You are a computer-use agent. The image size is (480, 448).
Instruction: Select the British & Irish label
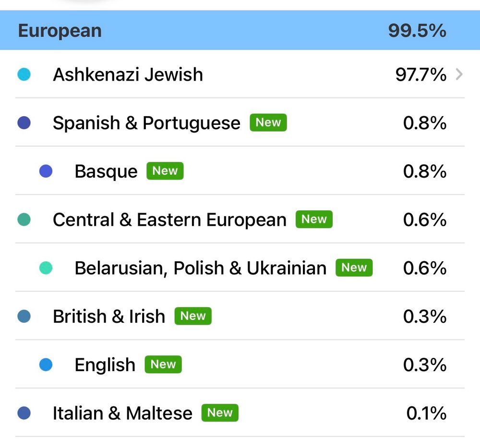(109, 316)
